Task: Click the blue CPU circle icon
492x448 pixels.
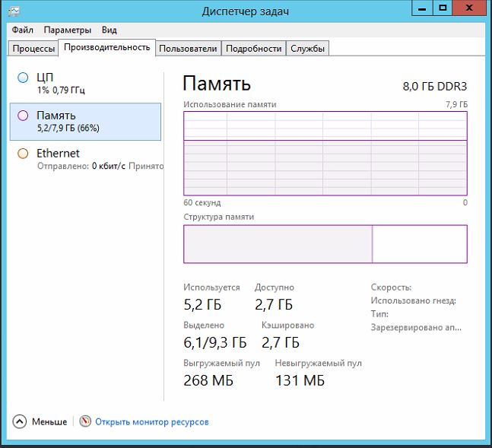Action: (23, 78)
